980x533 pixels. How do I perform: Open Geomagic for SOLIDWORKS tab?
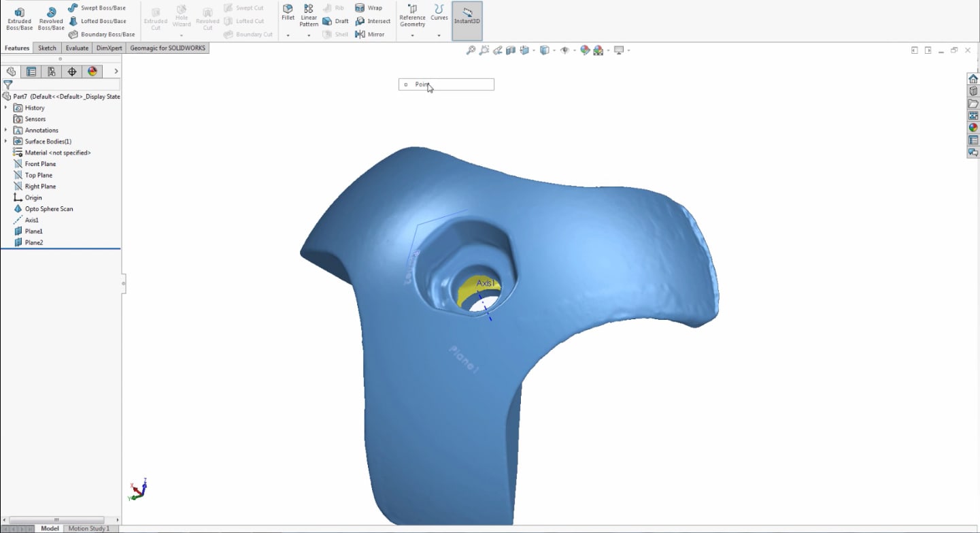tap(167, 48)
